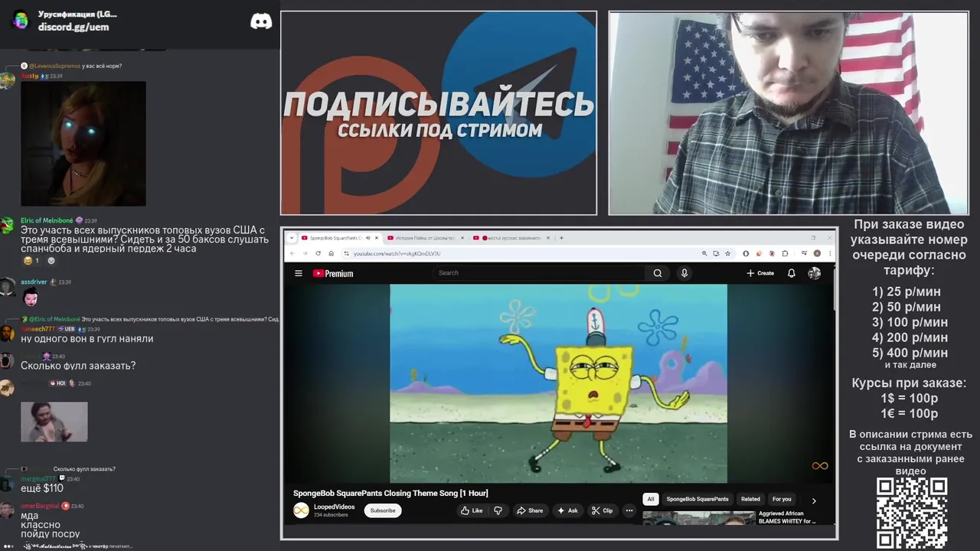980x551 pixels.
Task: Go back in browser
Action: [292, 253]
